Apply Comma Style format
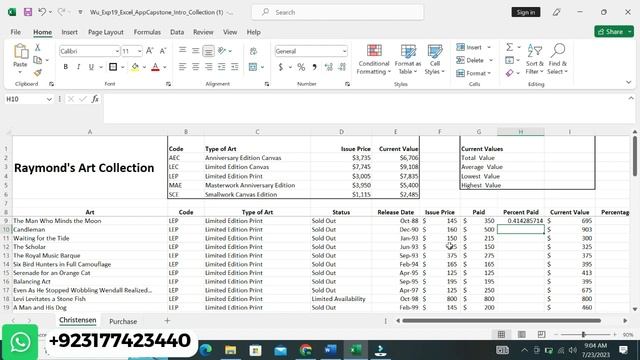This screenshot has width=640, height=360. (314, 67)
